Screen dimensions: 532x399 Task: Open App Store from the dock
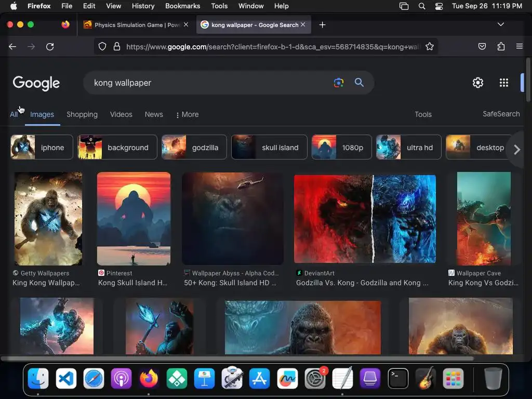click(x=260, y=378)
